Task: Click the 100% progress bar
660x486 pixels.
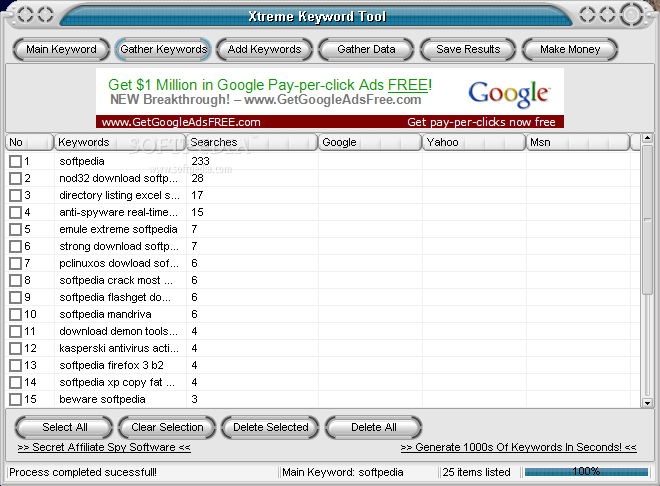Action: pyautogui.click(x=586, y=472)
